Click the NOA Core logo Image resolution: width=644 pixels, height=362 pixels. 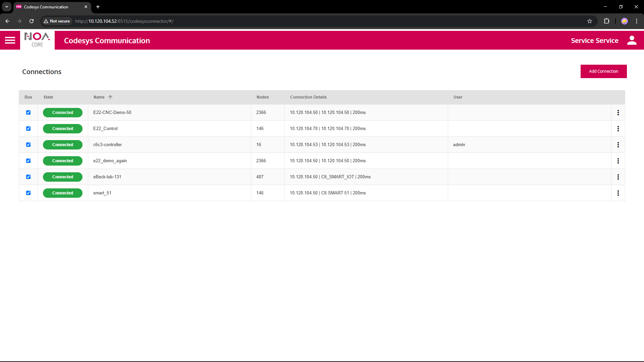click(x=37, y=40)
